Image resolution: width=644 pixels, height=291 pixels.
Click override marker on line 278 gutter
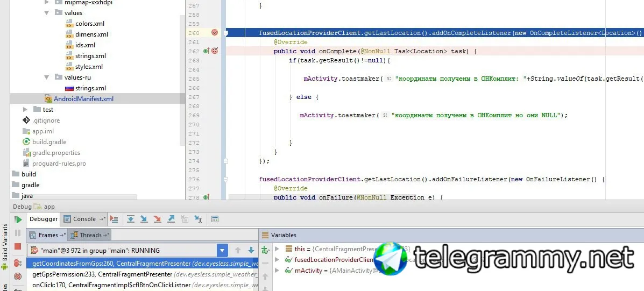[206, 197]
